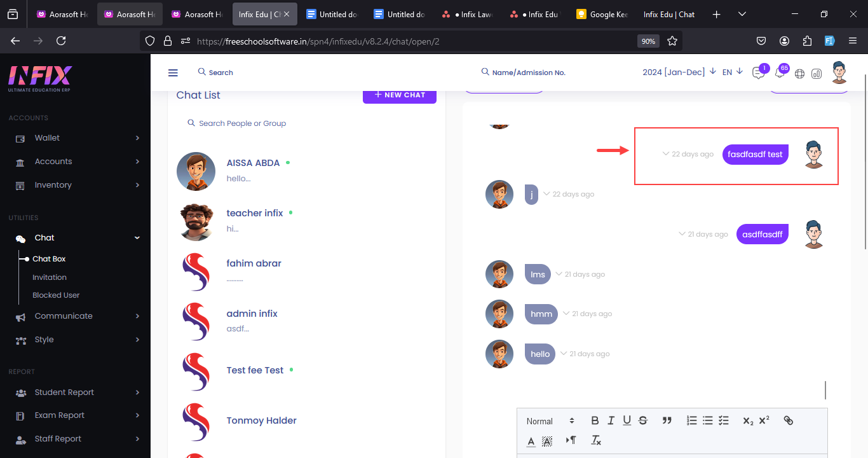Open the reports chart icon in header
Viewport: 868px width, 458px height.
(x=817, y=74)
